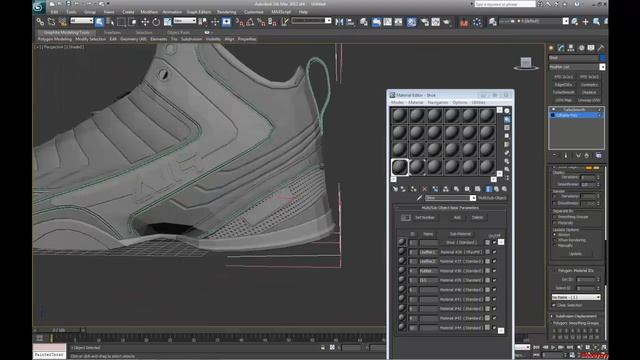Click the Mirror tool icon
640x360 pixels.
[339, 22]
